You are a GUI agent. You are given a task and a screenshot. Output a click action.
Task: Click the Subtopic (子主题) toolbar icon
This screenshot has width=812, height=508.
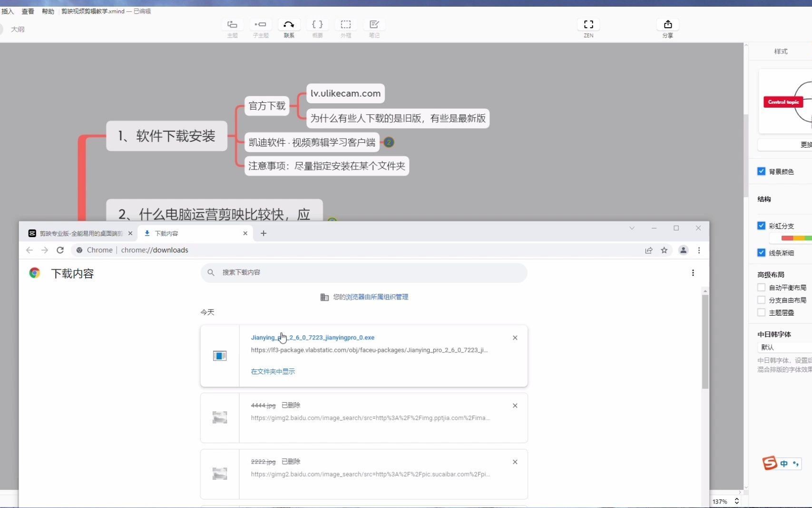260,25
